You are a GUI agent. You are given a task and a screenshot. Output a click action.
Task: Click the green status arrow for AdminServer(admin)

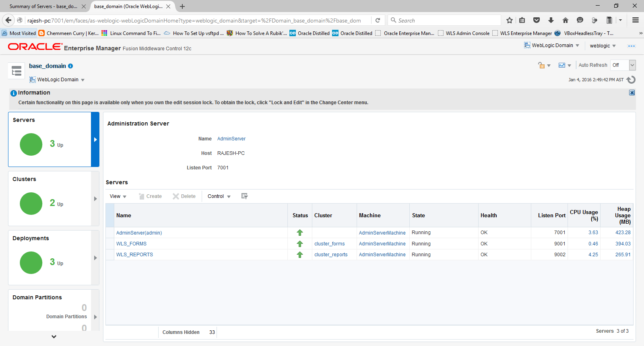(300, 233)
